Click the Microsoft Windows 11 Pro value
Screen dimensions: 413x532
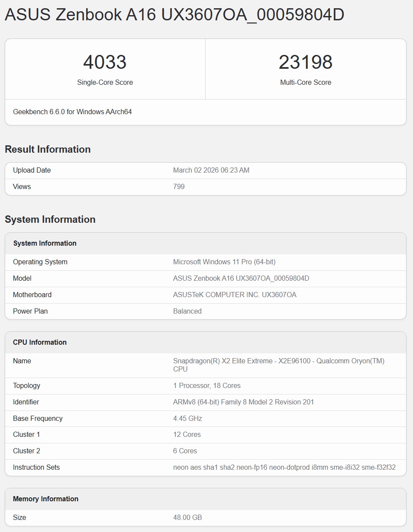(224, 262)
